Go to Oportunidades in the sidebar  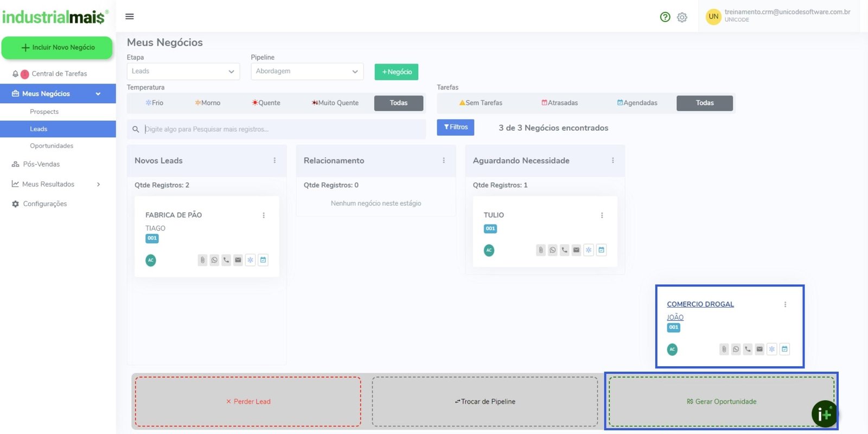point(52,146)
